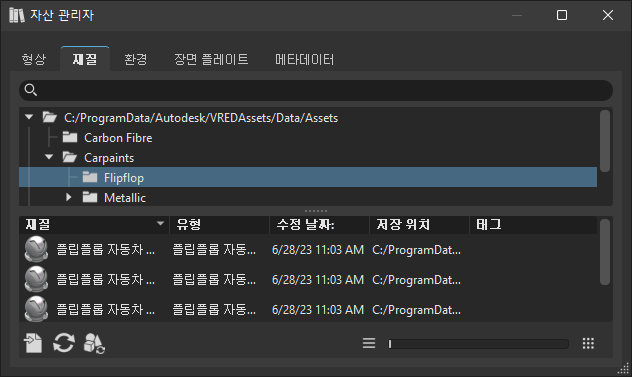632x377 pixels.
Task: Click in the search input field
Action: tap(316, 90)
